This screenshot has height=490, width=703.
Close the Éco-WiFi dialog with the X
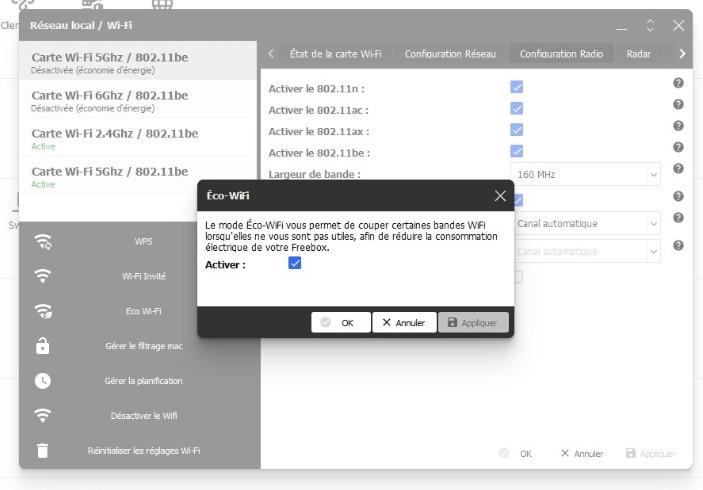pos(500,196)
